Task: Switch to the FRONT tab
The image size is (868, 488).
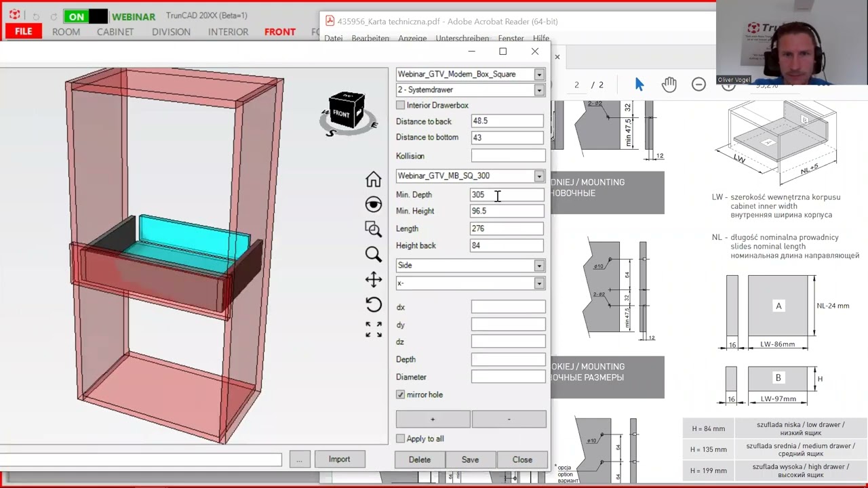Action: pos(280,32)
